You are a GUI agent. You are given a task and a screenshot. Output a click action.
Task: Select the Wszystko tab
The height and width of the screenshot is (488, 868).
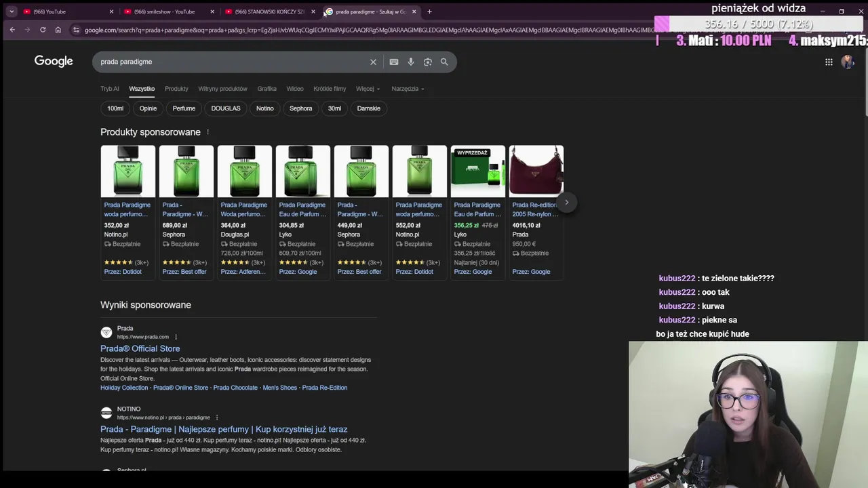click(142, 89)
